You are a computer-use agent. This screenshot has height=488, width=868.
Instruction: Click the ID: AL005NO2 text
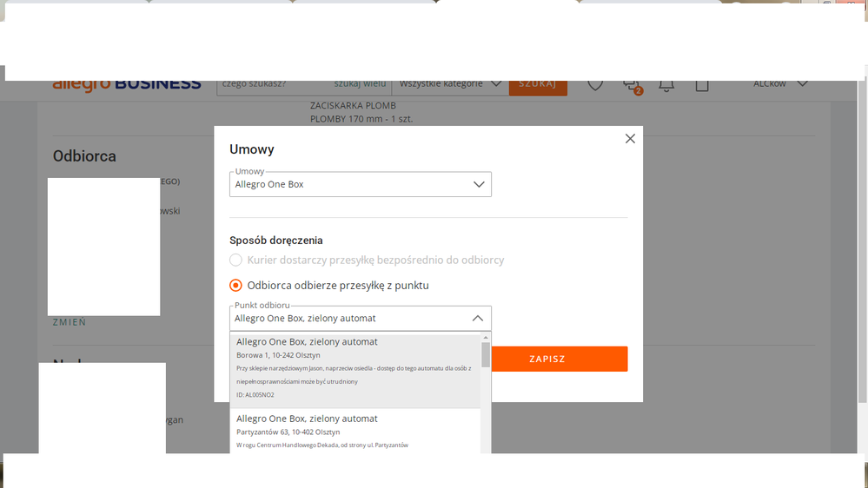pyautogui.click(x=255, y=395)
